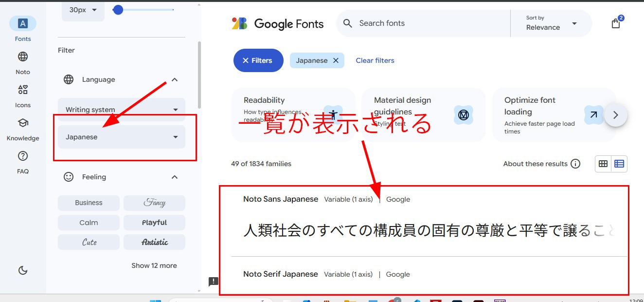Click the filter sidebar scrollbar

[x=199, y=75]
